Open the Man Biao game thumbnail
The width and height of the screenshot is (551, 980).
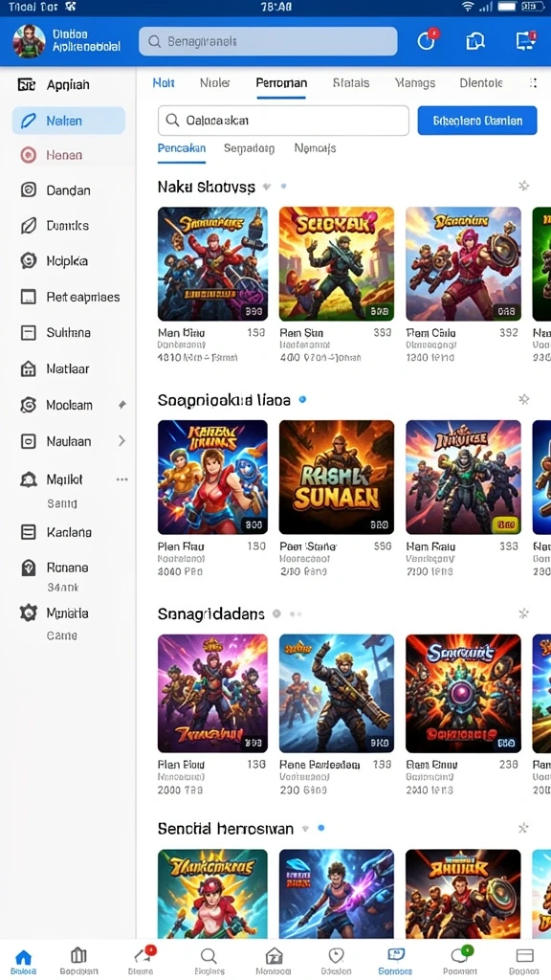212,264
